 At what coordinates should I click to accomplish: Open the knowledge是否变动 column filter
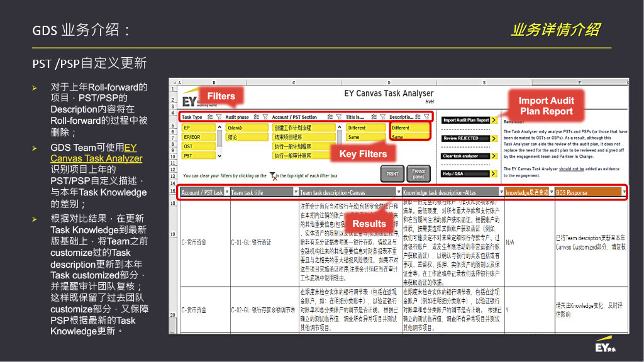click(552, 192)
